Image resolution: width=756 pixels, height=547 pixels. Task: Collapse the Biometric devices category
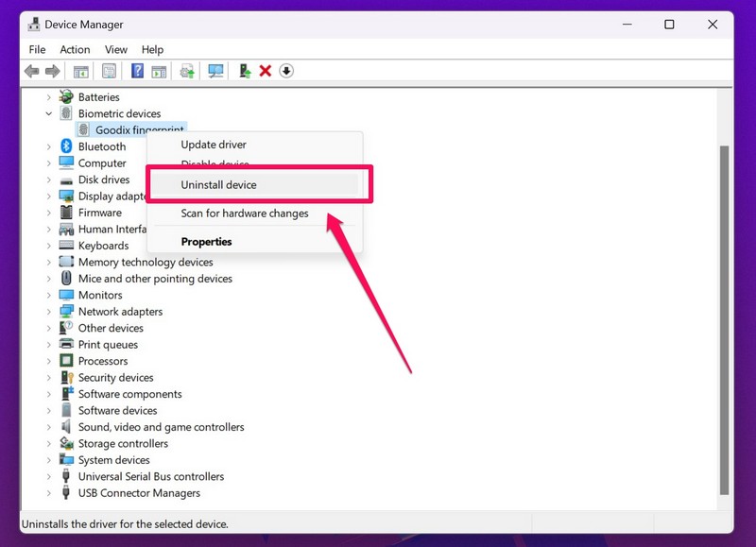pos(49,113)
